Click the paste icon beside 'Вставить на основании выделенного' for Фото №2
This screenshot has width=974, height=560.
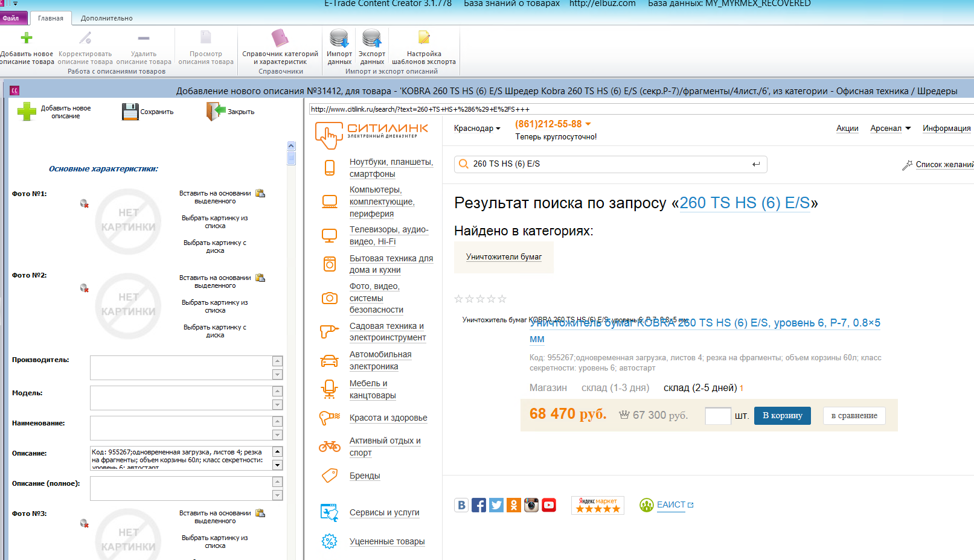click(x=260, y=278)
